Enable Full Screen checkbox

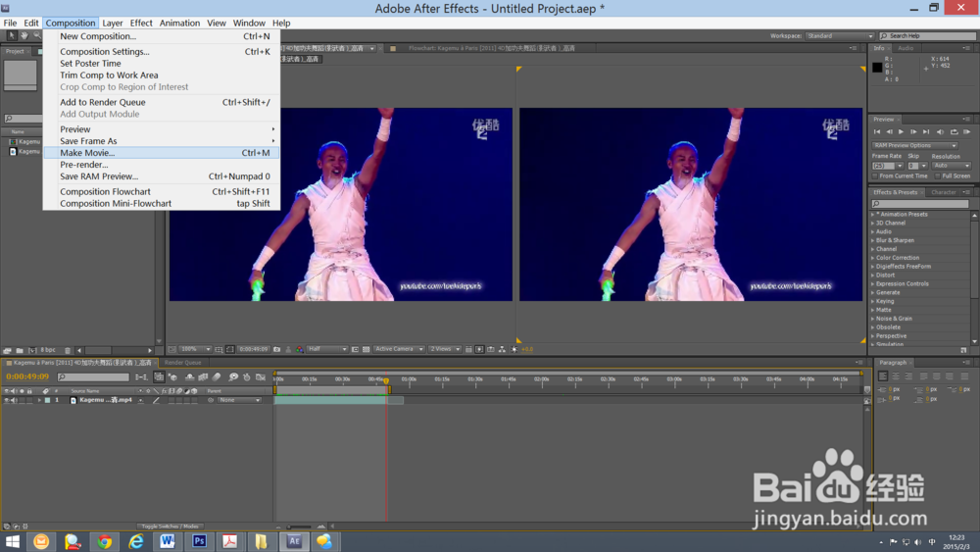(938, 176)
